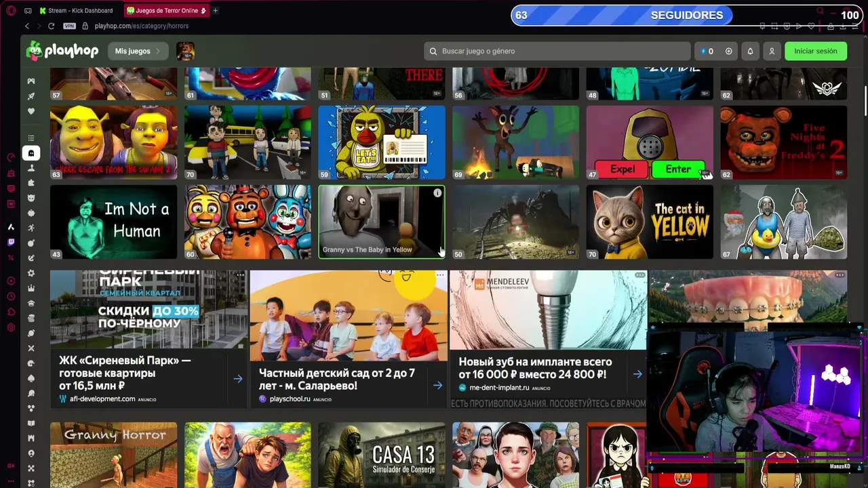Click the Playhop logo

62,51
